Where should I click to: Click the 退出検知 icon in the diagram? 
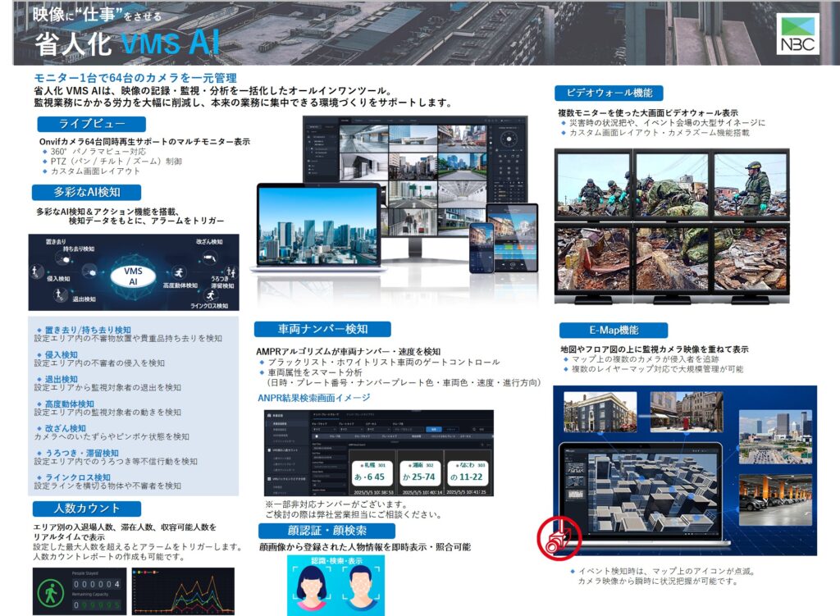59,294
